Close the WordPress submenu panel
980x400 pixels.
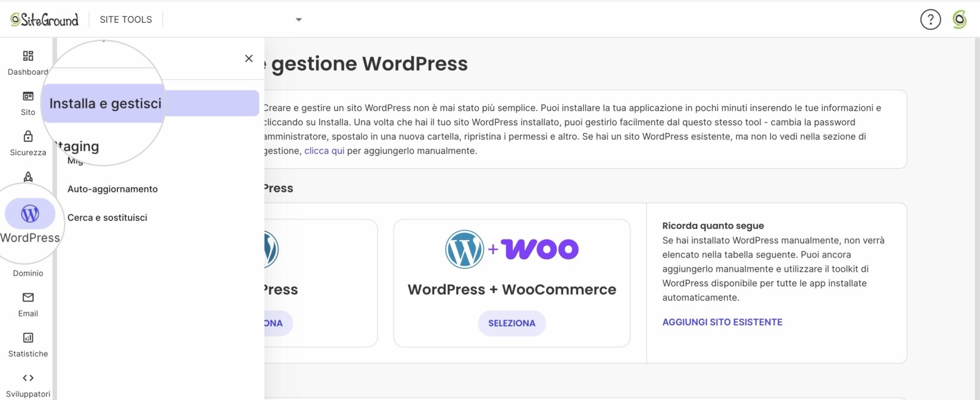click(x=249, y=58)
